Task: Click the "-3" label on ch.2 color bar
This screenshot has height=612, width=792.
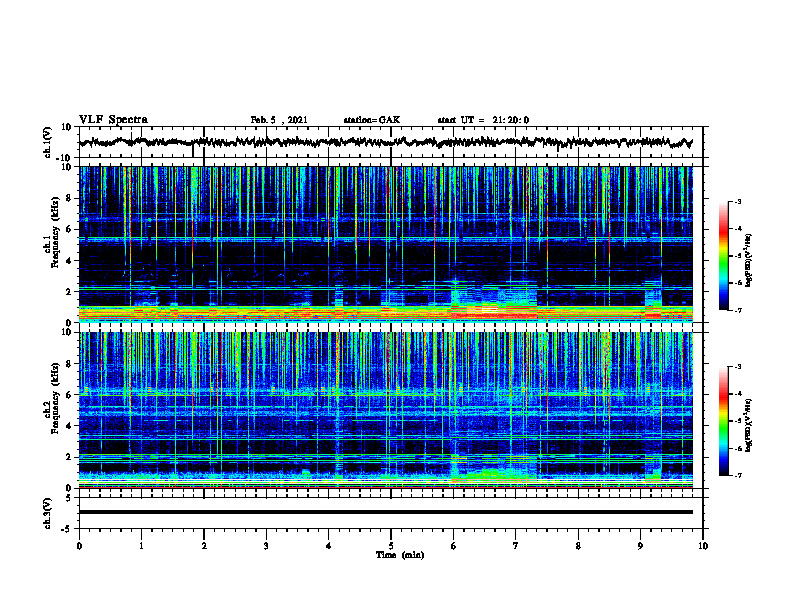Action: (738, 367)
